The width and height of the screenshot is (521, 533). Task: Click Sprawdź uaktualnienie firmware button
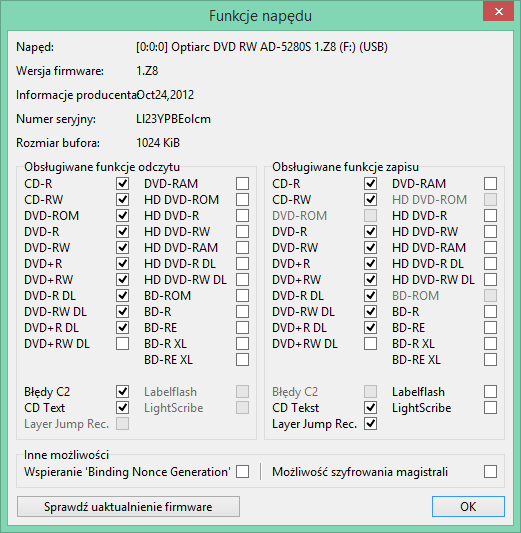(128, 506)
